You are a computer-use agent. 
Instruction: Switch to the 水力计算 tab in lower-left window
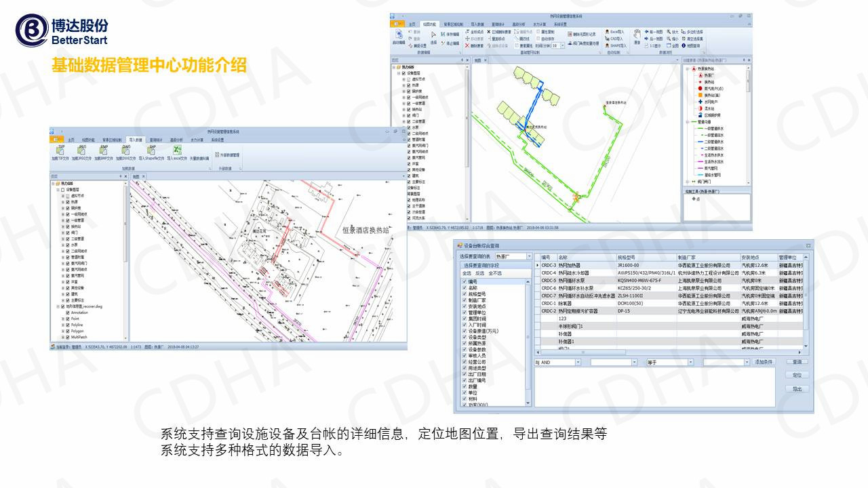tap(197, 140)
